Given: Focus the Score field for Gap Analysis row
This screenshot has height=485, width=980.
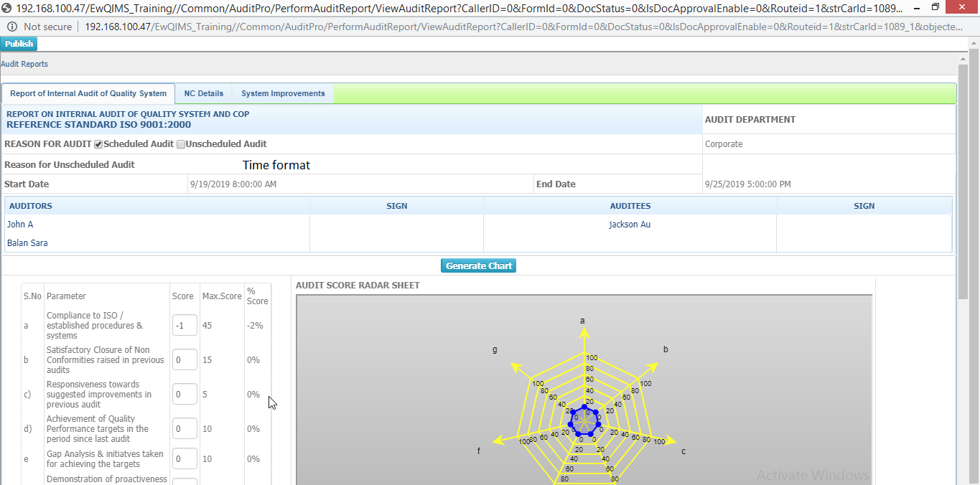Looking at the screenshot, I should pyautogui.click(x=185, y=458).
